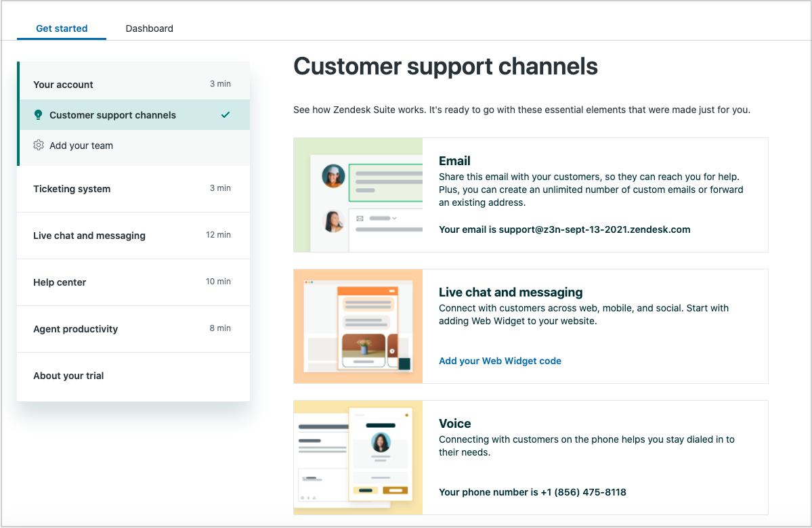
Task: Select the Email illustration thumbnail
Action: pos(358,194)
